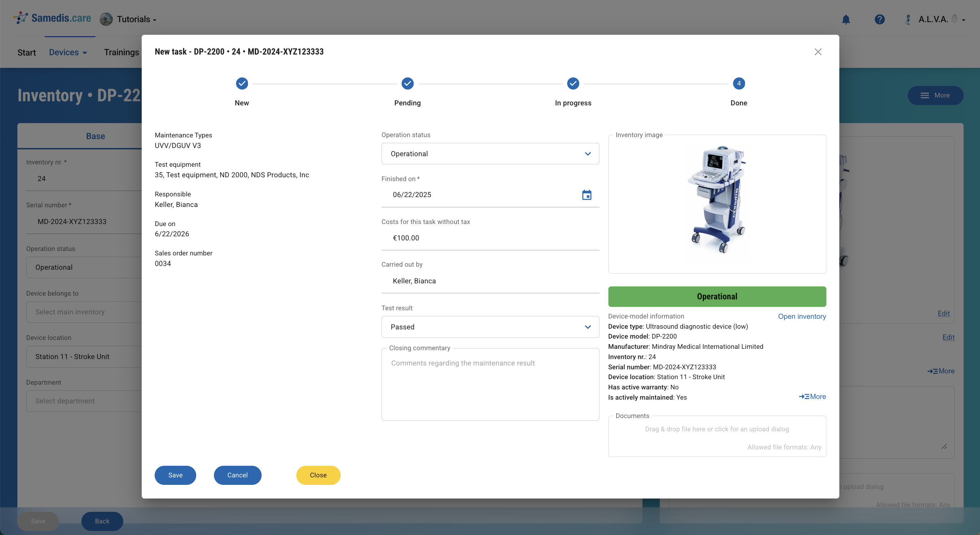980x535 pixels.
Task: Click the New step checkmark circle
Action: click(x=242, y=84)
